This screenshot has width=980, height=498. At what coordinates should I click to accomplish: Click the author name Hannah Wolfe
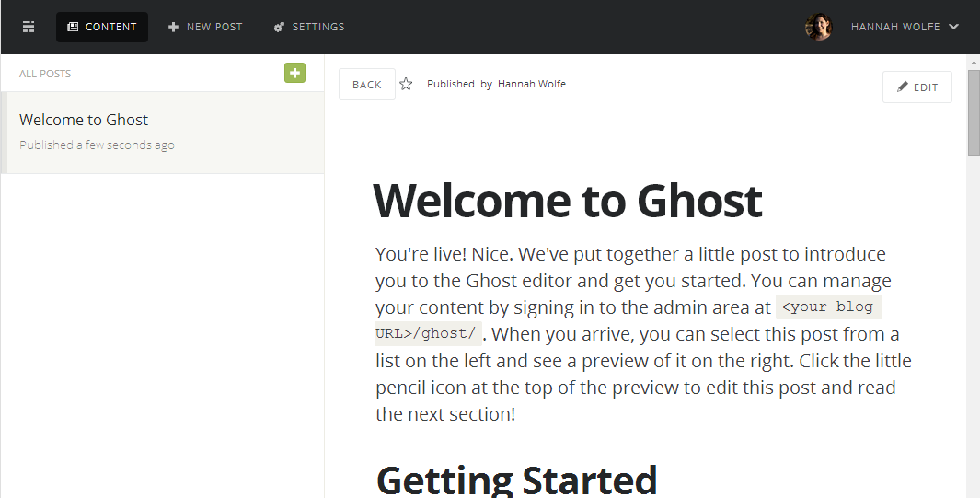pyautogui.click(x=531, y=84)
